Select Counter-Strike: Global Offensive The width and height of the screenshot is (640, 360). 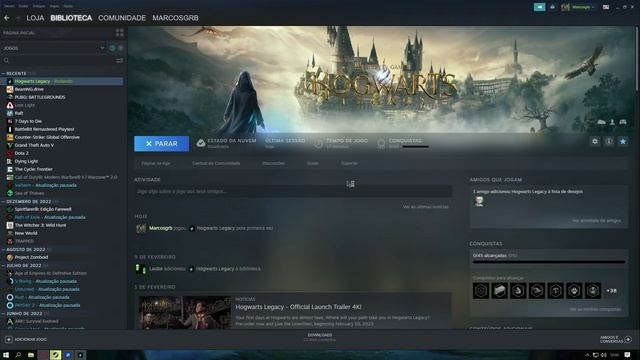click(47, 137)
